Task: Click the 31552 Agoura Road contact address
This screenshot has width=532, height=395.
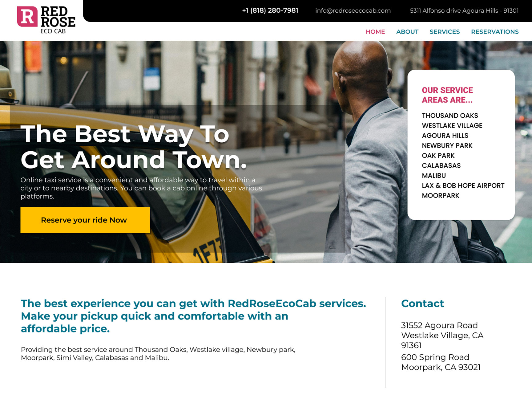Action: (x=442, y=335)
